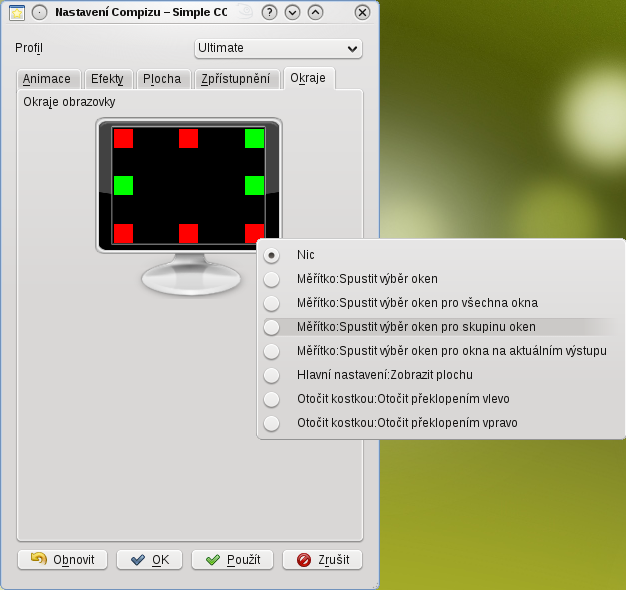Click the left-middle green edge square
This screenshot has width=626, height=590.
click(x=123, y=185)
